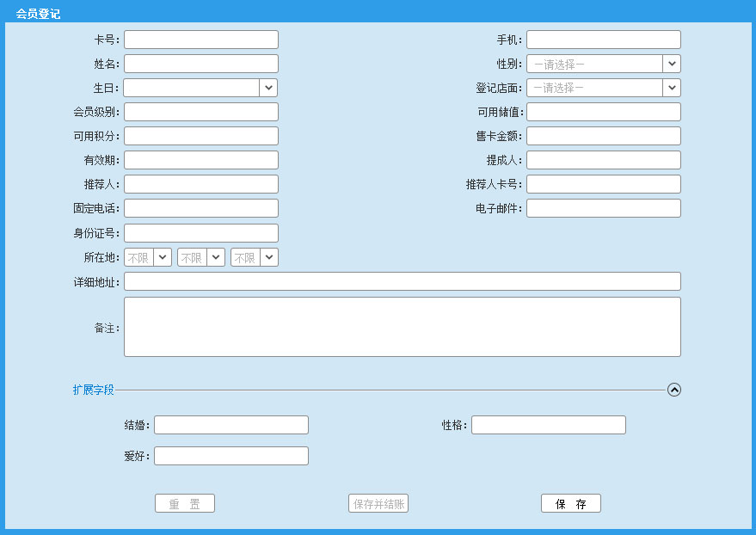The image size is (756, 535).
Task: Focus the 身份证号 field
Action: 201,233
